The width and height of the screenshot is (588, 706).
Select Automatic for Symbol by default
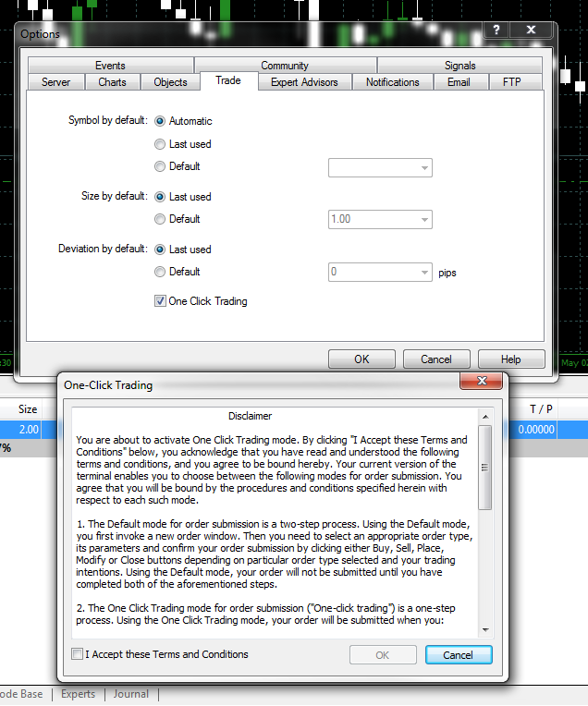pos(161,121)
